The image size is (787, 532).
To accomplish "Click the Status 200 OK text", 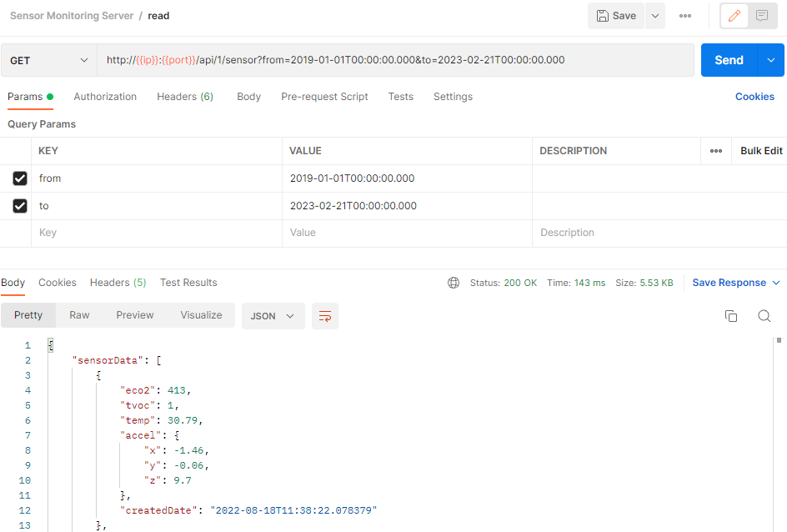I will 503,283.
